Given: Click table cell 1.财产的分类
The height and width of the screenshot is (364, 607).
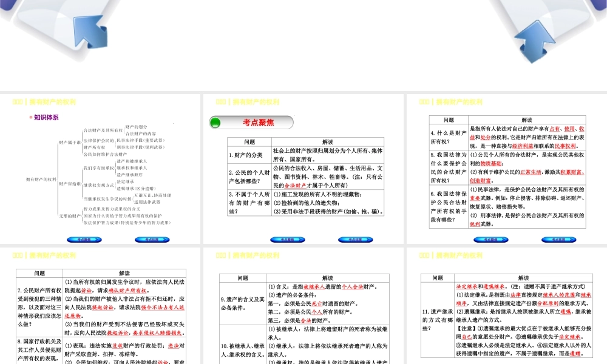Looking at the screenshot, I should coord(249,155).
